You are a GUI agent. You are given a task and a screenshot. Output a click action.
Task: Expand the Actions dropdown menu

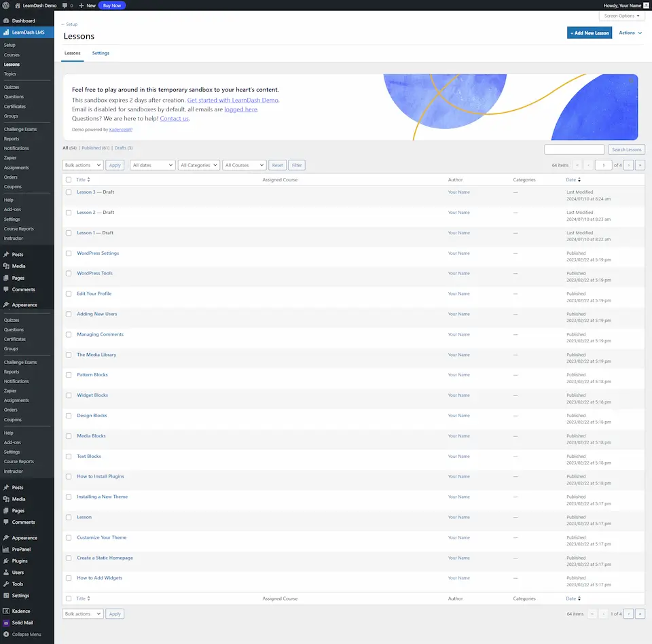tap(630, 33)
